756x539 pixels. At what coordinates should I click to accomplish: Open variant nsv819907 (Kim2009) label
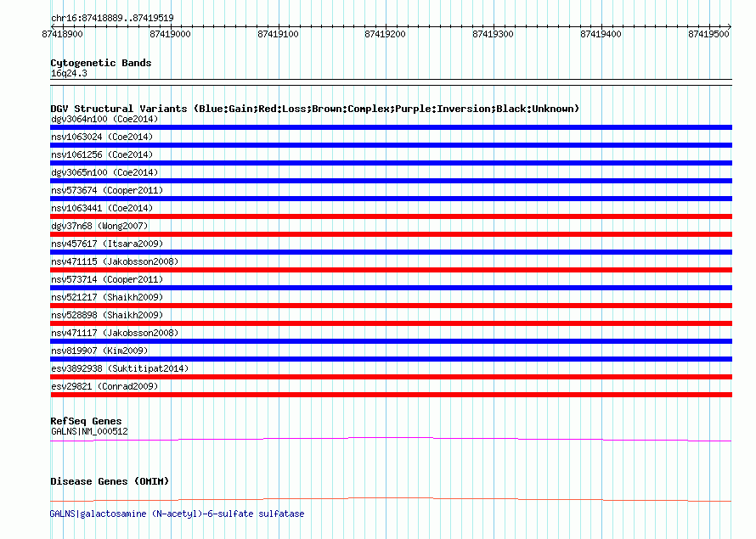pos(99,351)
